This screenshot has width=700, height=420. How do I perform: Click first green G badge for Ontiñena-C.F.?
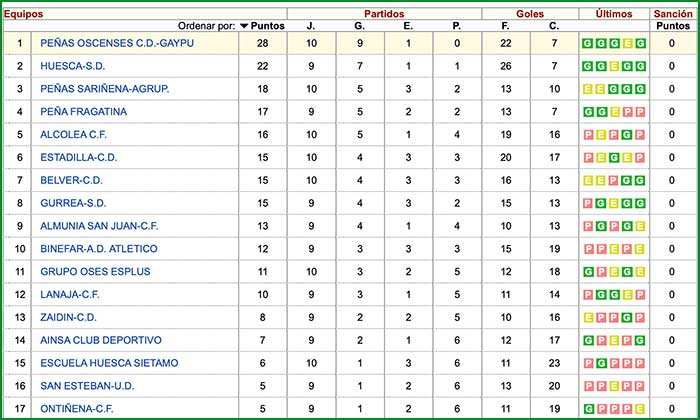point(588,408)
